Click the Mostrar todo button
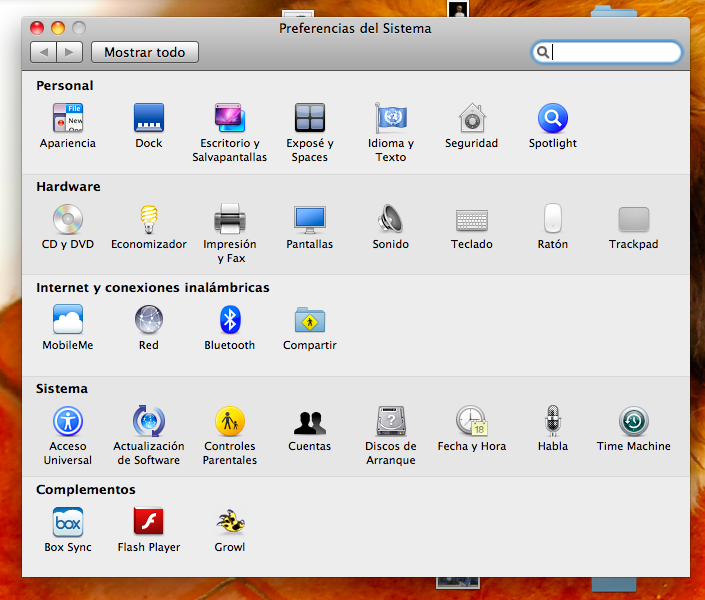The image size is (705, 600). click(x=145, y=52)
